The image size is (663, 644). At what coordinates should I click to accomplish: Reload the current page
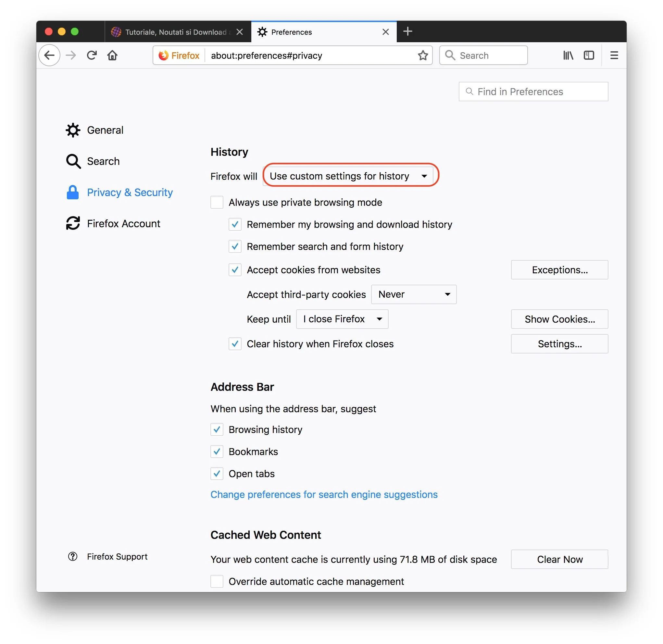(92, 55)
